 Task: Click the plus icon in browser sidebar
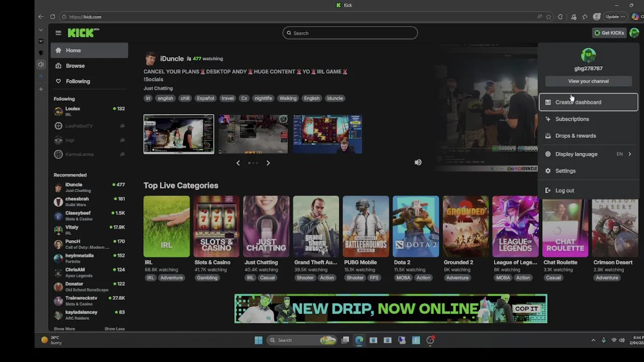tap(41, 89)
